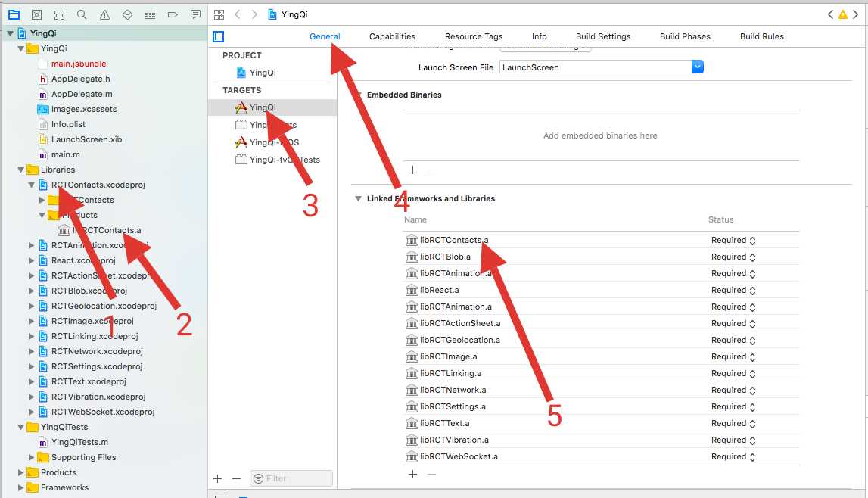Image resolution: width=868 pixels, height=498 pixels.
Task: Open the Build Settings tab
Action: [x=603, y=36]
